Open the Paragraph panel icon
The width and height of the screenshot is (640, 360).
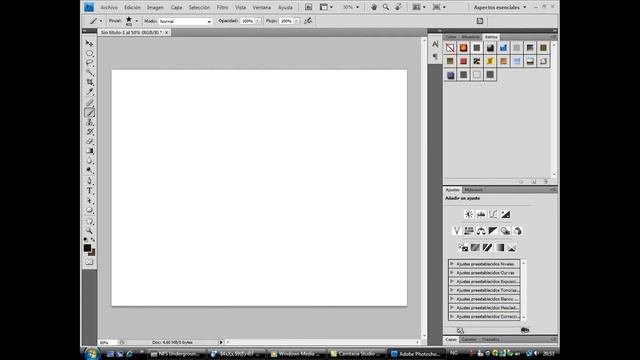[x=435, y=57]
